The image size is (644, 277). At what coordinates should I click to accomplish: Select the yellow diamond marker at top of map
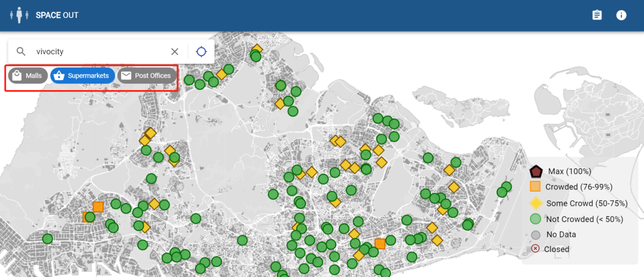tap(257, 50)
